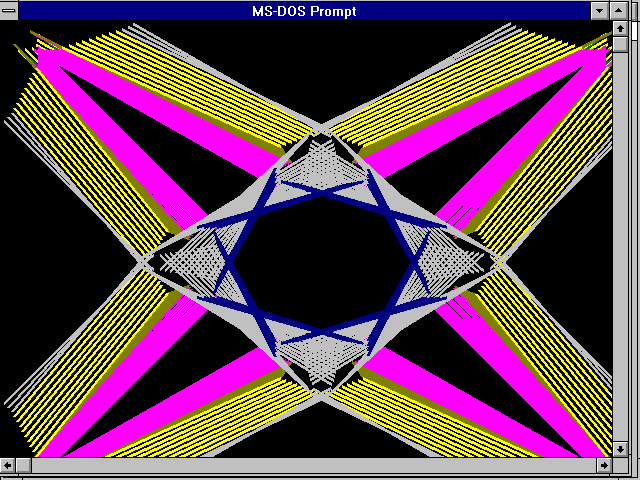The height and width of the screenshot is (480, 640).
Task: Select the horizontal scrollbar thumb box
Action: [x=23, y=465]
